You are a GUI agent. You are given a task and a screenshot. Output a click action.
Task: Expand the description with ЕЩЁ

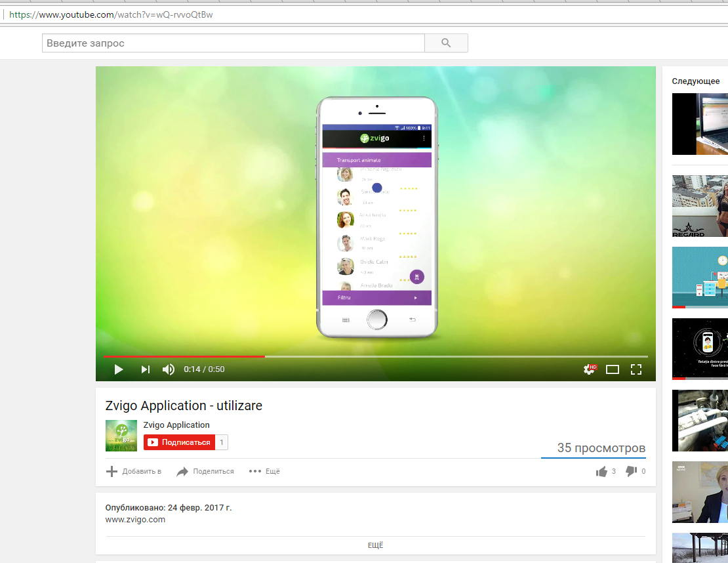(376, 545)
